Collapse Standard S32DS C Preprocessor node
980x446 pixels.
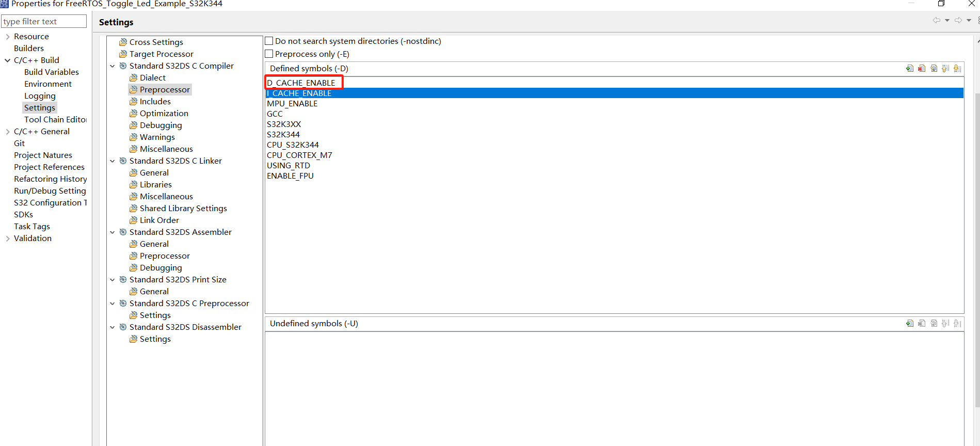pyautogui.click(x=113, y=304)
